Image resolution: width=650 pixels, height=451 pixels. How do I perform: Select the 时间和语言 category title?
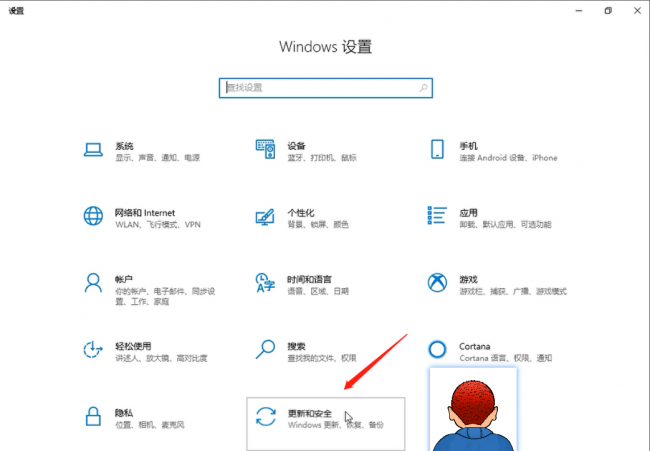309,279
